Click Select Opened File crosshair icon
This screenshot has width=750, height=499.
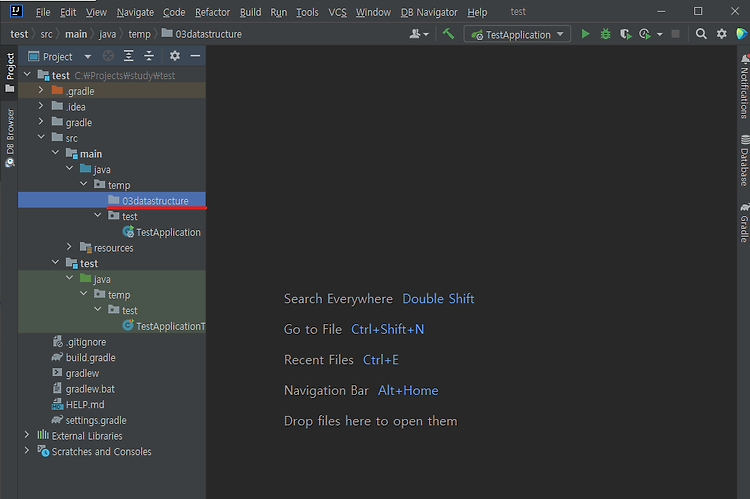click(x=108, y=56)
